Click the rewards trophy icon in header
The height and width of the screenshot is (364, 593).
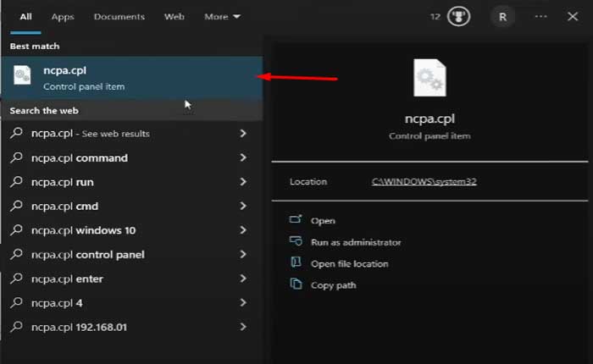pos(458,16)
